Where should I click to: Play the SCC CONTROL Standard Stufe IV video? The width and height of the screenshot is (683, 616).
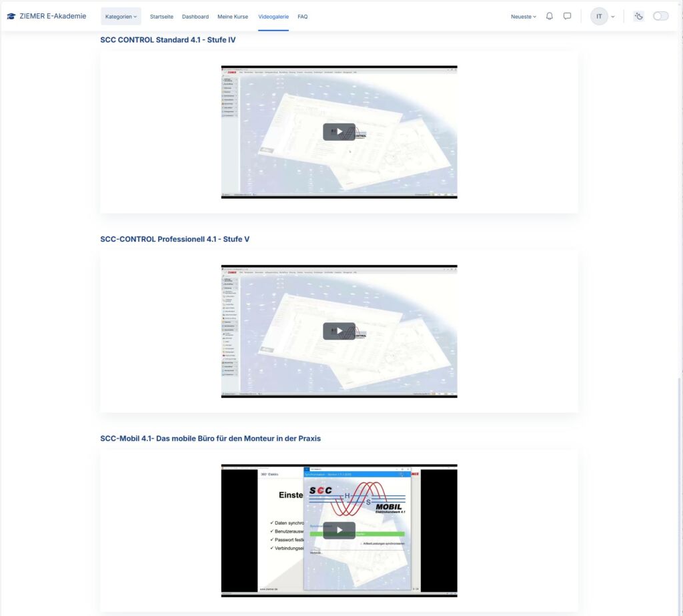(x=339, y=131)
